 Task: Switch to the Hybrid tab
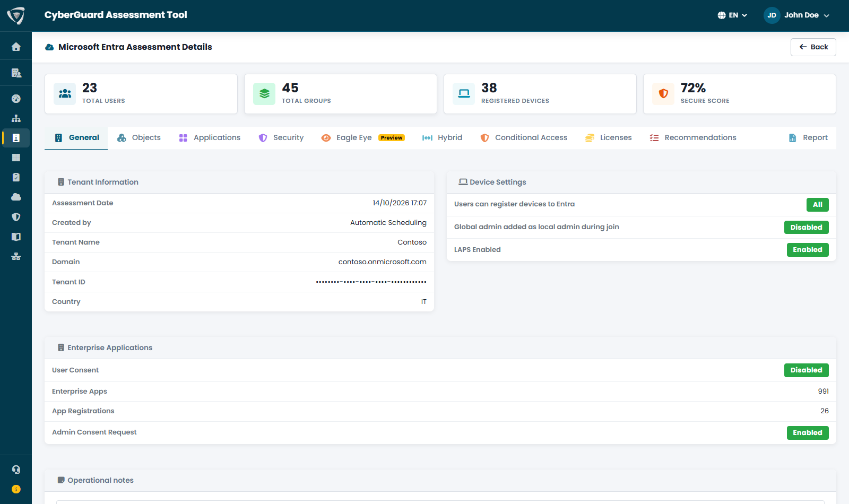point(442,138)
